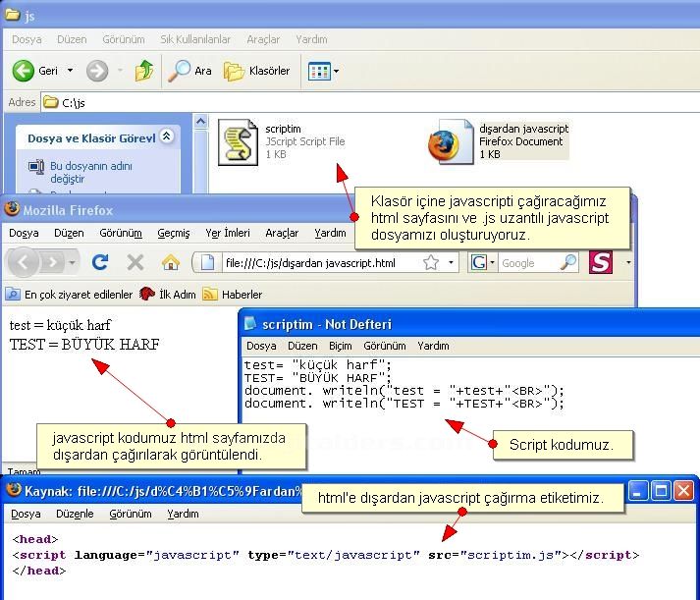Open Görünüm menu in Not Defteri

(385, 346)
